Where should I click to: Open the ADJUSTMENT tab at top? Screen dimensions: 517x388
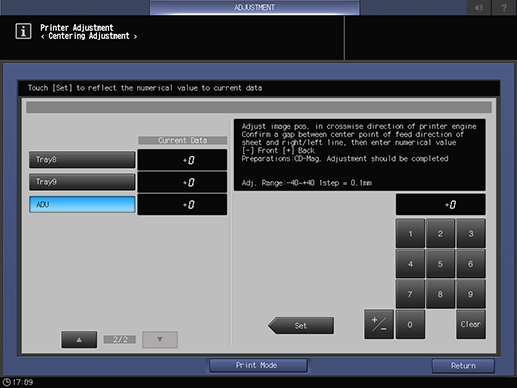point(254,7)
